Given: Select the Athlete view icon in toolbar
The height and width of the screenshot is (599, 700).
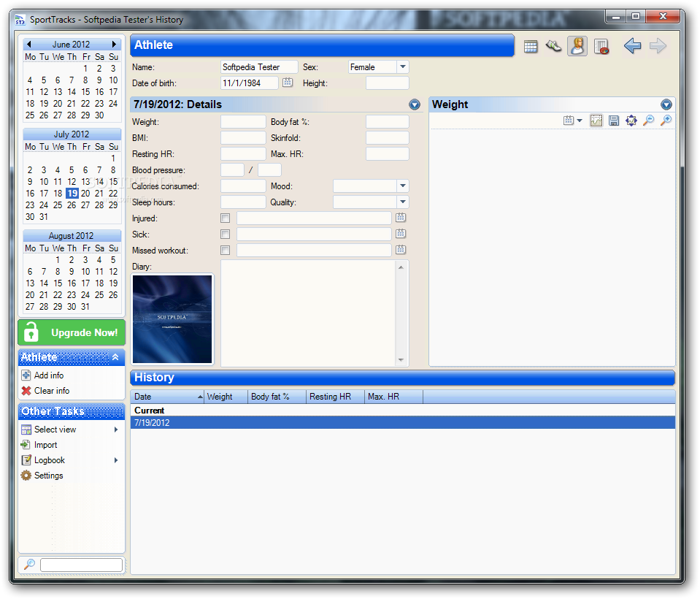Looking at the screenshot, I should tap(577, 46).
